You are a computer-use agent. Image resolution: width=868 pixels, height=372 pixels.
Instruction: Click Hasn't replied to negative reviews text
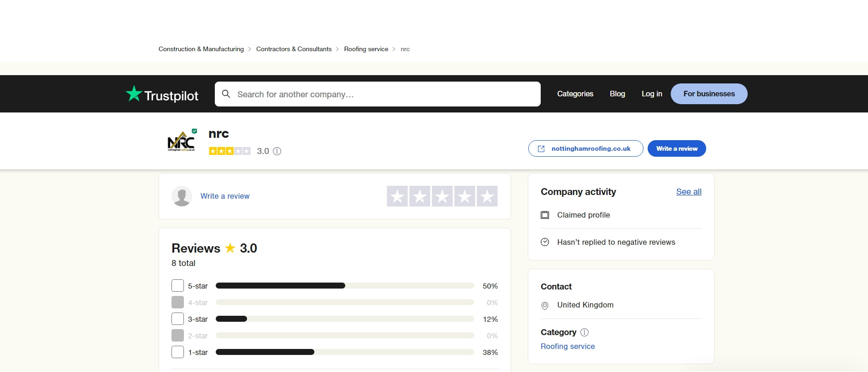(616, 242)
